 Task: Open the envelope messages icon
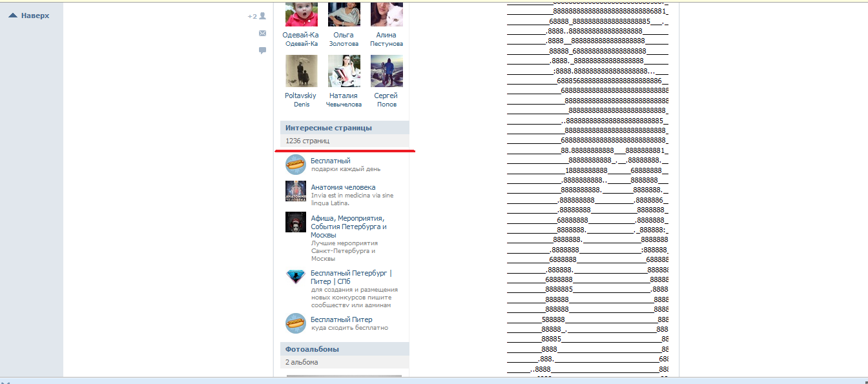[262, 33]
